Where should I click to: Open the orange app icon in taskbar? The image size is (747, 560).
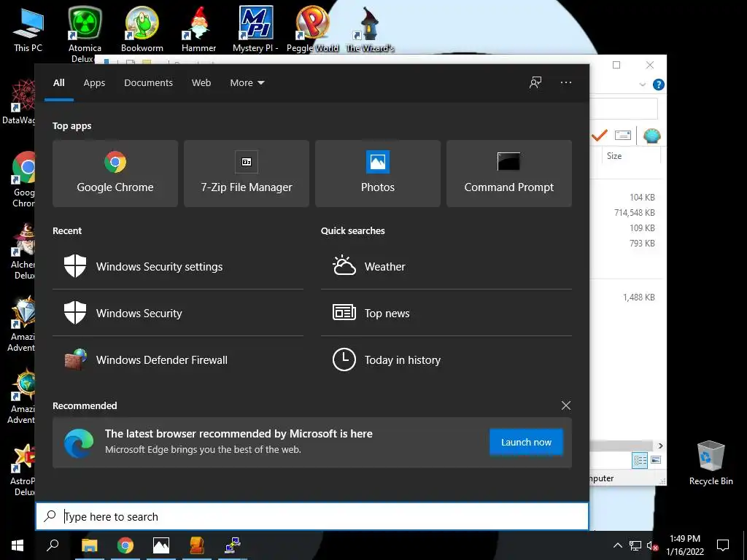197,545
